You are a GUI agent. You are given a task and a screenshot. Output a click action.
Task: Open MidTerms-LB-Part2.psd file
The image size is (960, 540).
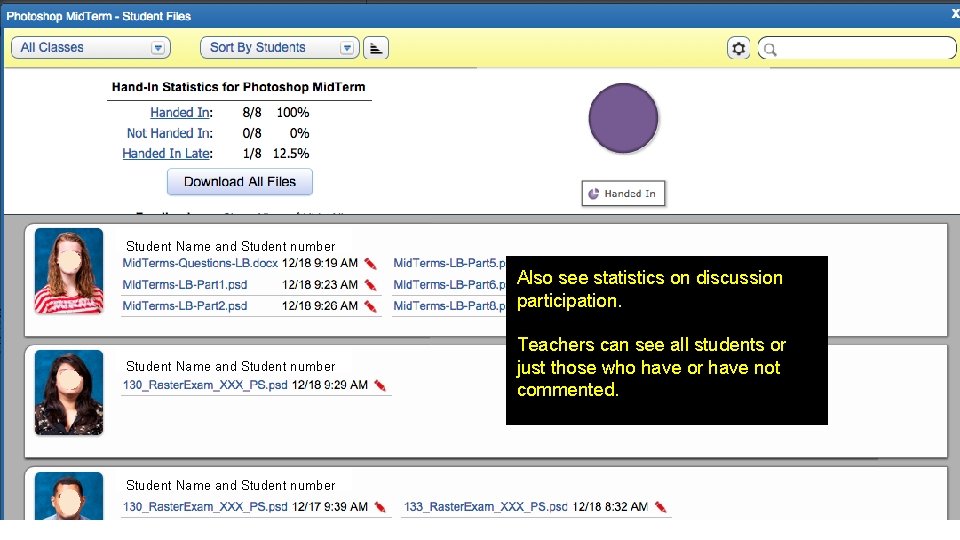point(185,306)
